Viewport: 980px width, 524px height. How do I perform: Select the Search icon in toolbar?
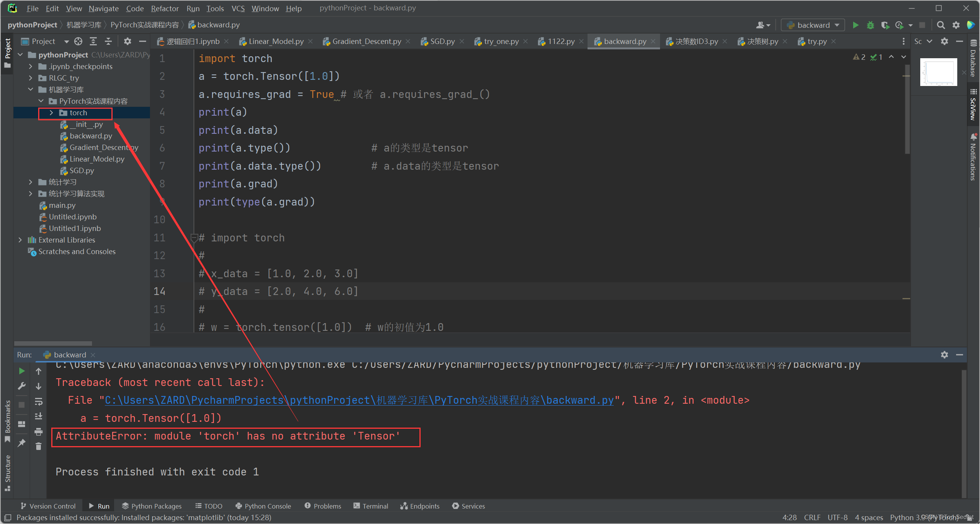(941, 25)
